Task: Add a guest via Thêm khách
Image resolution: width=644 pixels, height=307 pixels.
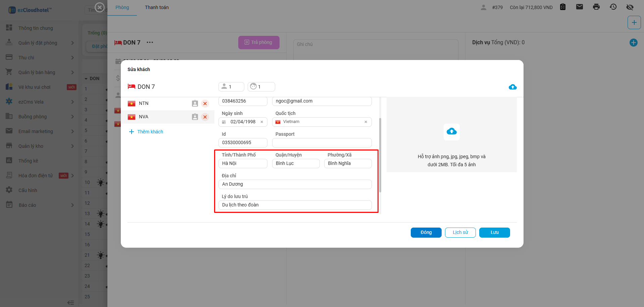Action: pyautogui.click(x=146, y=132)
